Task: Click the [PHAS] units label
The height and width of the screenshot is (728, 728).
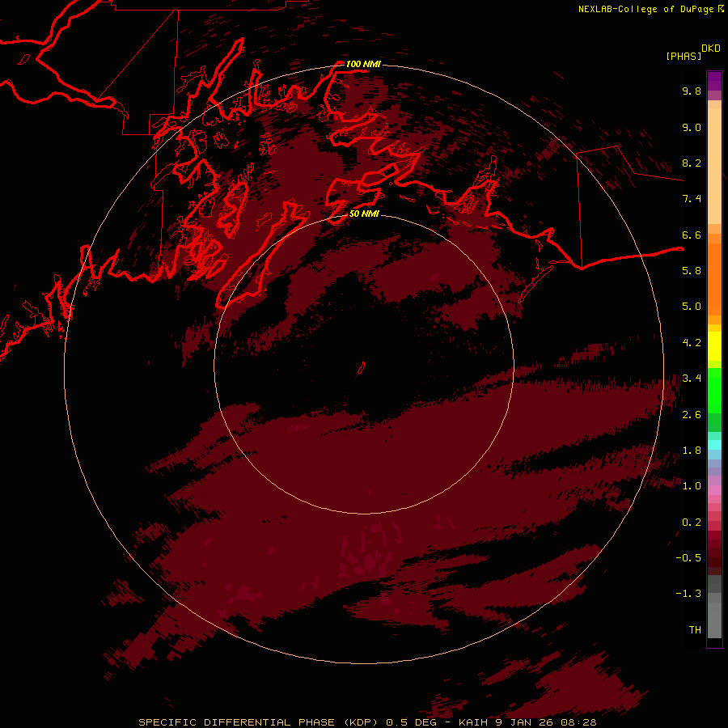Action: click(x=684, y=56)
